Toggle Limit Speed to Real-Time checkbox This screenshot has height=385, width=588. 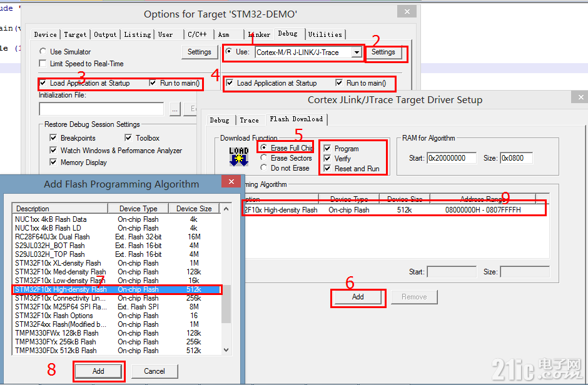coord(43,63)
